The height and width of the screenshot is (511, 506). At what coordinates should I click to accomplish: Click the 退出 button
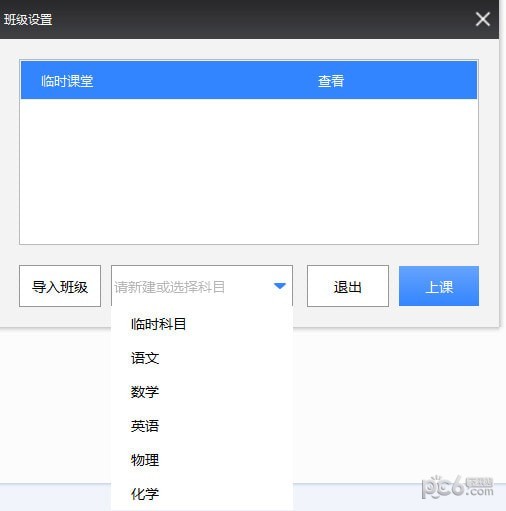coord(348,286)
